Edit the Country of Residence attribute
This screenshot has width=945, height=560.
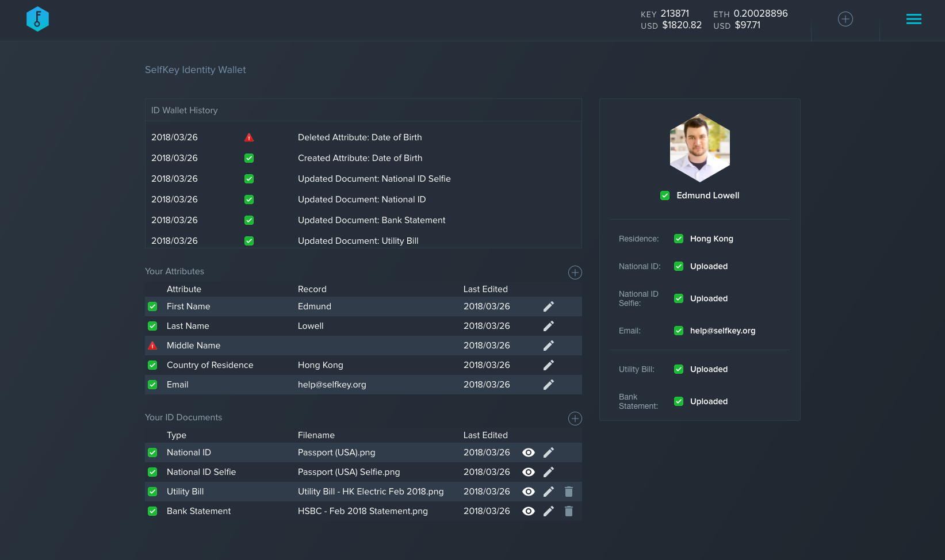coord(549,365)
